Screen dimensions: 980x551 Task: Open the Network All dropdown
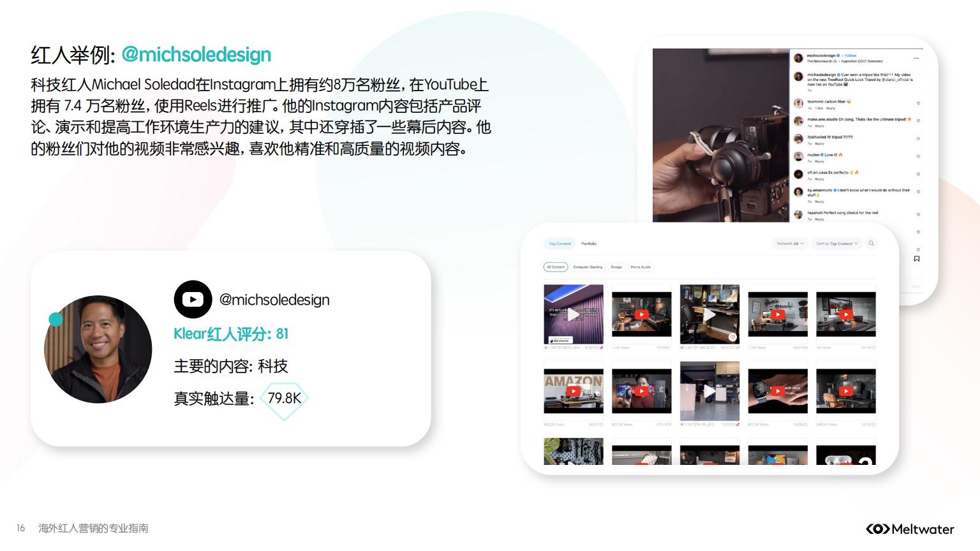[790, 244]
